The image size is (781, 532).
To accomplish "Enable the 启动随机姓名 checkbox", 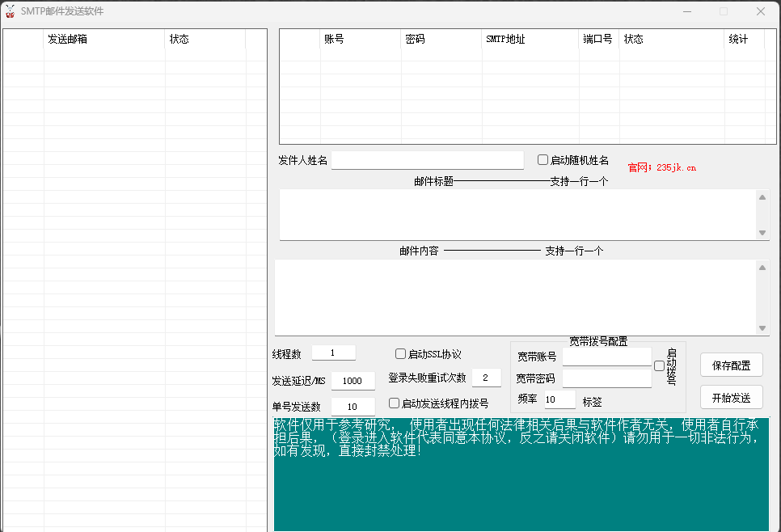I will tap(543, 160).
